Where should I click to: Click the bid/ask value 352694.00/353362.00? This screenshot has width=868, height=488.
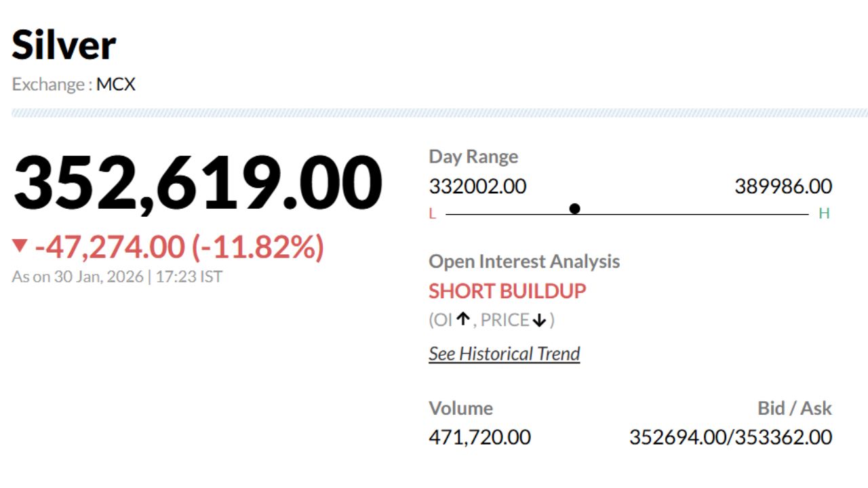730,437
